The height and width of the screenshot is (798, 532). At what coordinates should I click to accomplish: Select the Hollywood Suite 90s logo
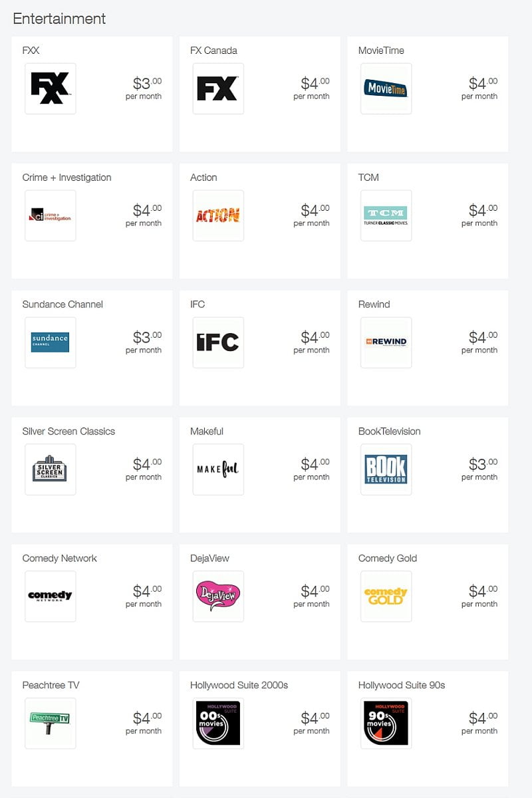coord(386,724)
